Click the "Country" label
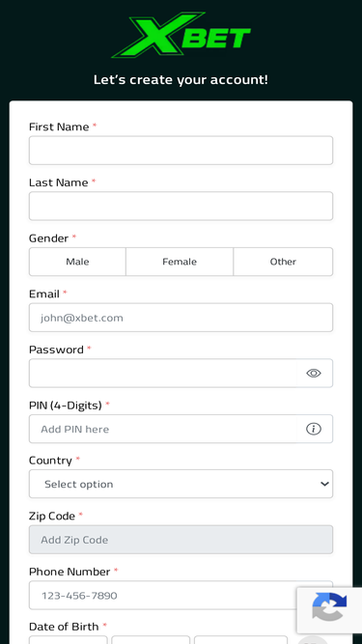The image size is (362, 644). point(50,461)
